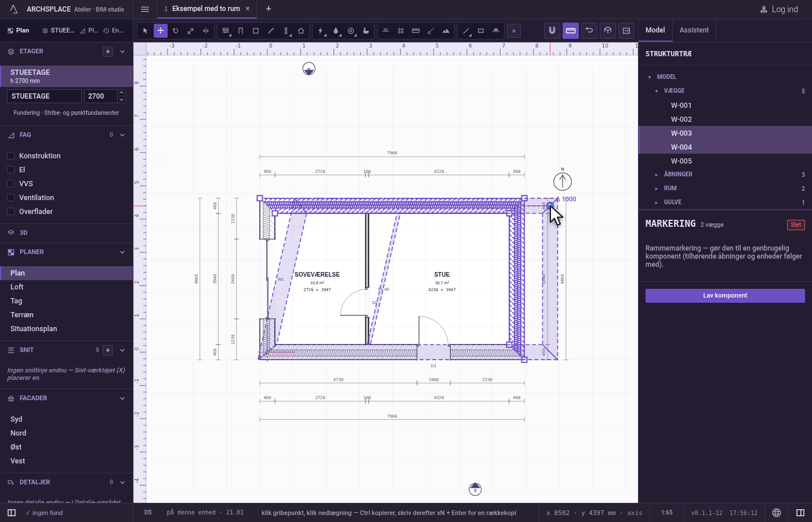This screenshot has height=522, width=812.
Task: Tick the El checkbox
Action: (x=10, y=169)
